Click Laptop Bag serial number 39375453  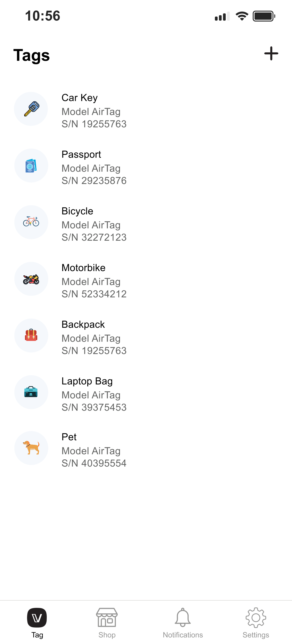[x=94, y=407]
